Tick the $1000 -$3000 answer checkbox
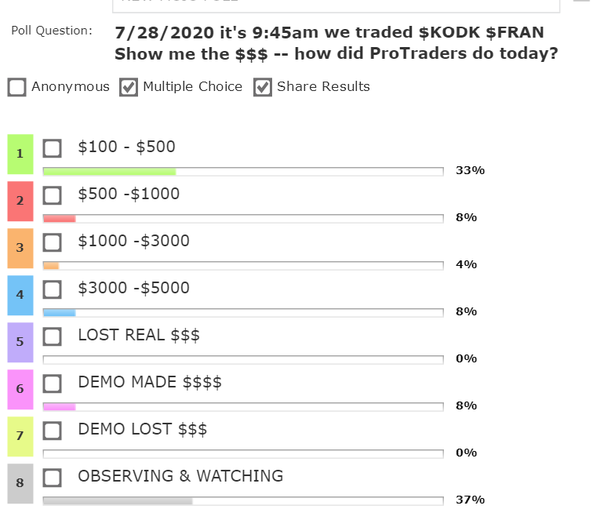The image size is (600, 520). click(53, 242)
